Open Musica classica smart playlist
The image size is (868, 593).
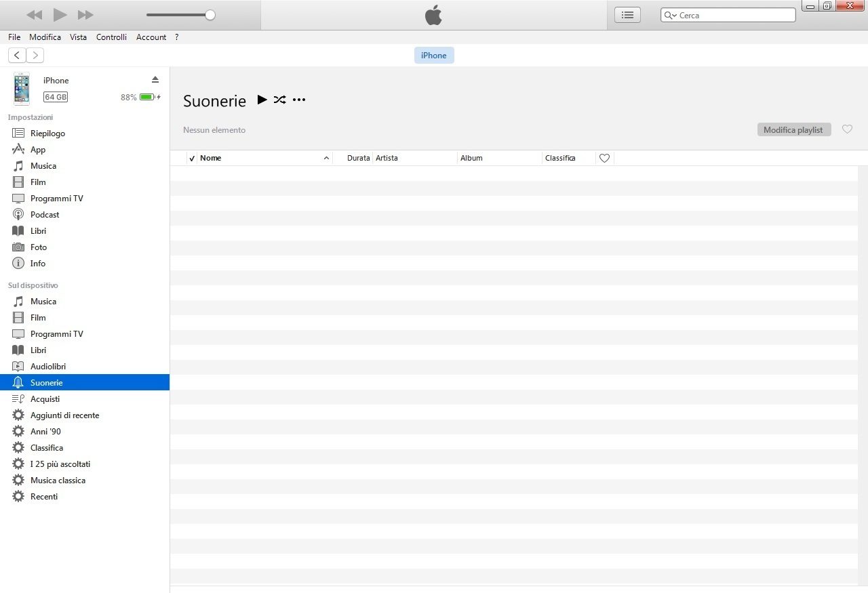point(85,480)
